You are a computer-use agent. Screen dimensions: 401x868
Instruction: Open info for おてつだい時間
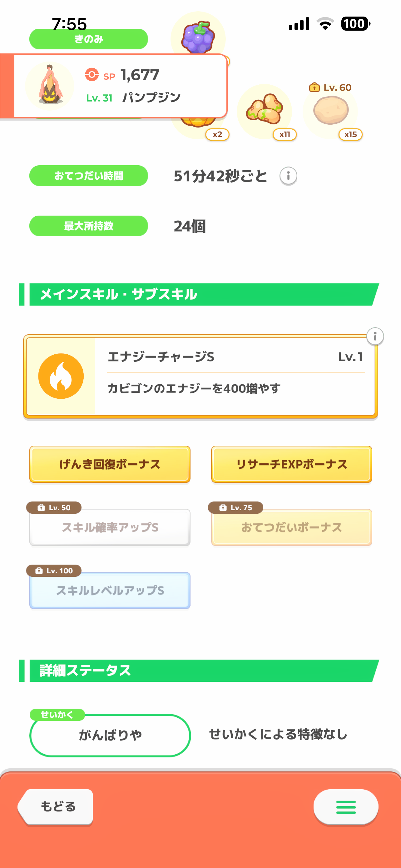tap(288, 176)
